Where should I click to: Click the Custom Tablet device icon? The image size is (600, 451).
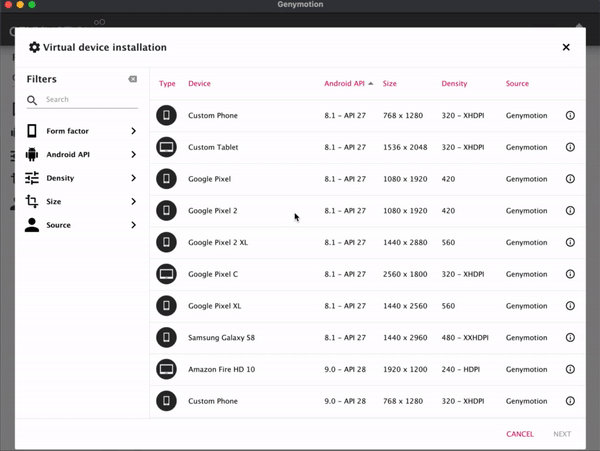[166, 147]
